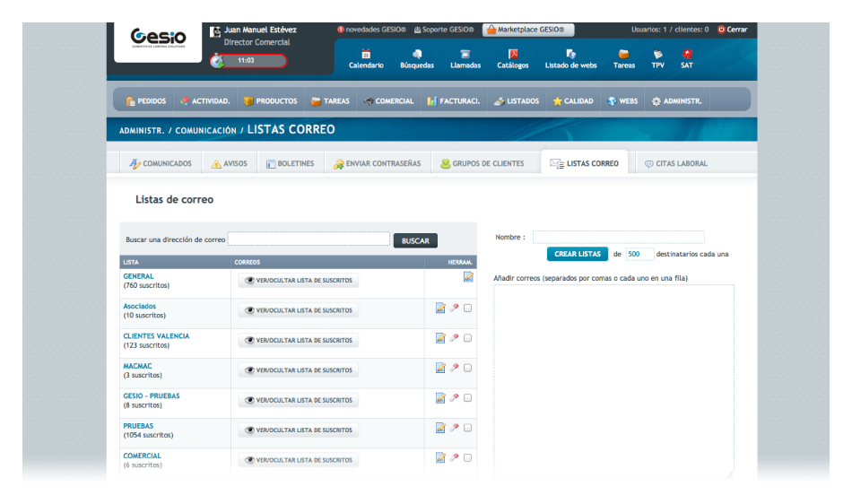
Task: Click the 500 recipients number field
Action: (x=639, y=254)
